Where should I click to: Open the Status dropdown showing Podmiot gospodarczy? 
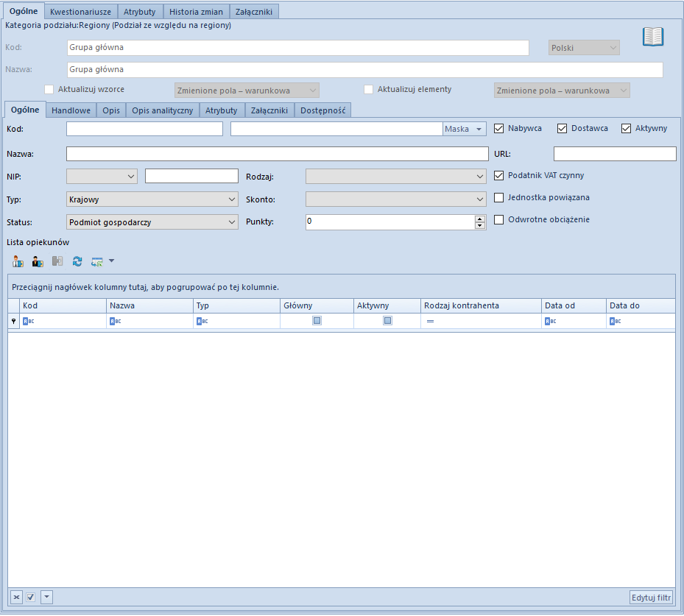coord(152,222)
